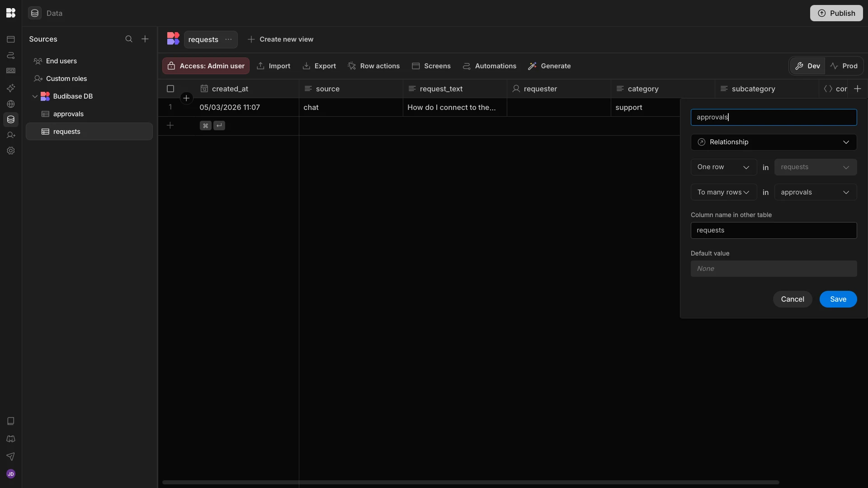Switch to Dev environment
The width and height of the screenshot is (868, 488).
pos(807,66)
